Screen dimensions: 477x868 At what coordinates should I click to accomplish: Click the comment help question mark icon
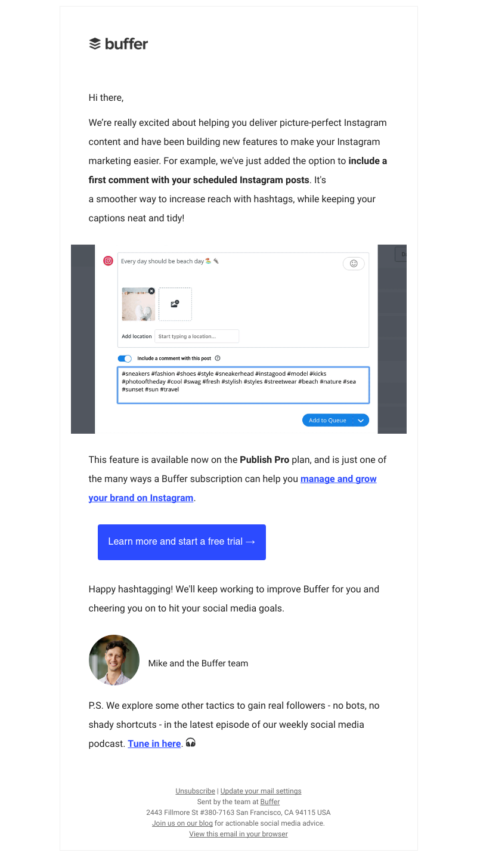pyautogui.click(x=218, y=359)
